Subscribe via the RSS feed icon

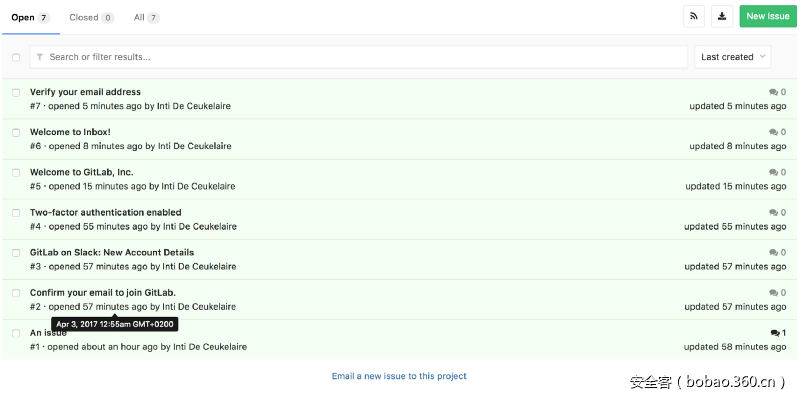coord(694,16)
